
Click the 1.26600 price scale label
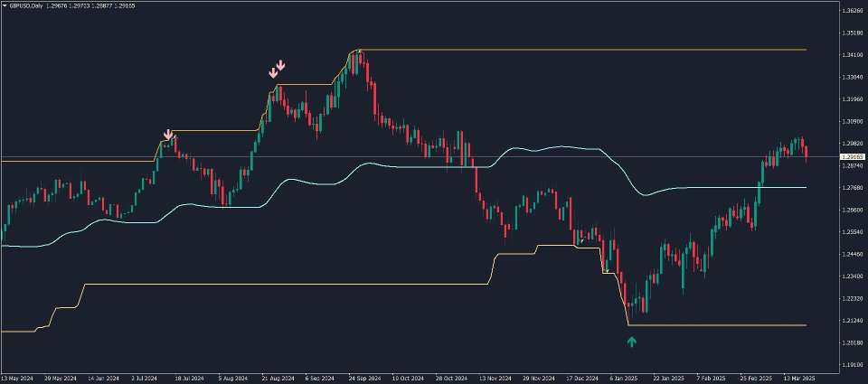pyautogui.click(x=852, y=210)
